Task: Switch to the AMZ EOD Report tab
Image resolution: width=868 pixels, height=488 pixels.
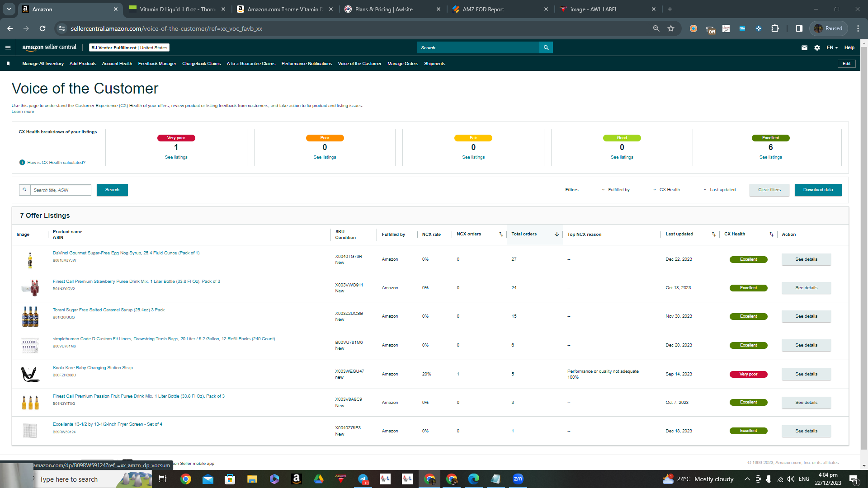Action: click(501, 9)
